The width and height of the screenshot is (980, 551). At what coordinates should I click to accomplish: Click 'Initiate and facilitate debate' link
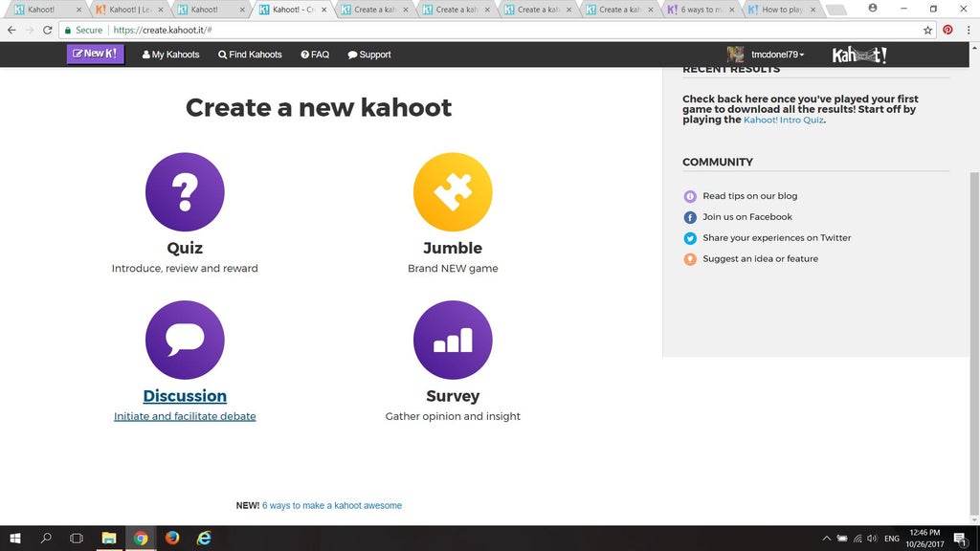click(x=185, y=416)
